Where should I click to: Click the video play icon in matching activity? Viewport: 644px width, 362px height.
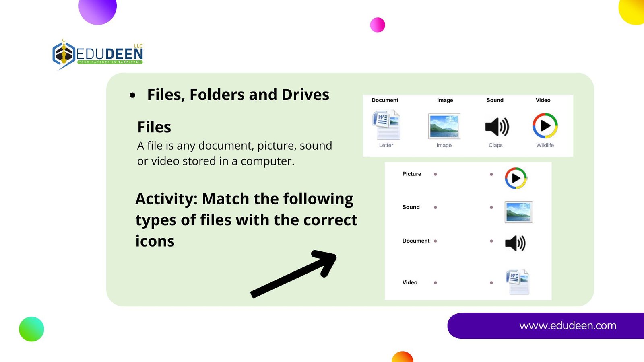point(516,178)
